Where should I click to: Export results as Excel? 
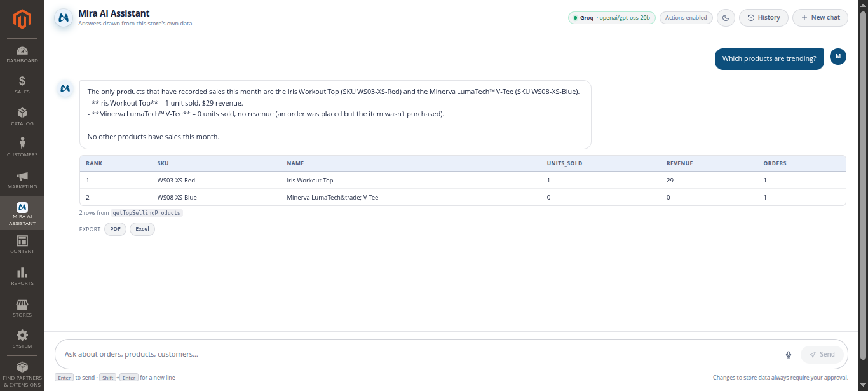[x=142, y=229]
